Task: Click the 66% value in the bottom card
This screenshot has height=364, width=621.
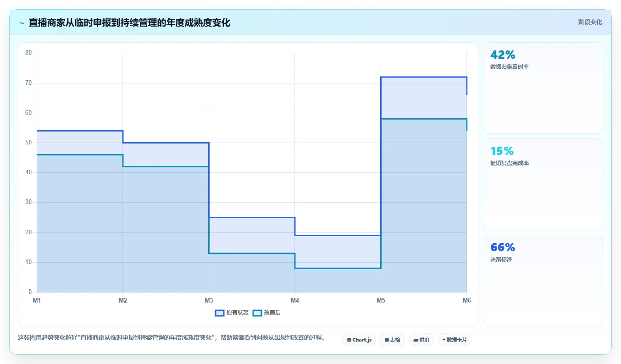Action: (x=503, y=248)
